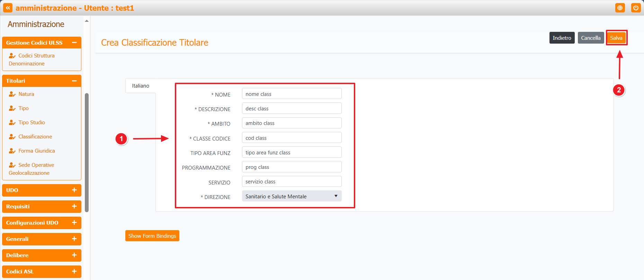644x280 pixels.
Task: Open the DIREZIONE dropdown
Action: click(x=292, y=196)
